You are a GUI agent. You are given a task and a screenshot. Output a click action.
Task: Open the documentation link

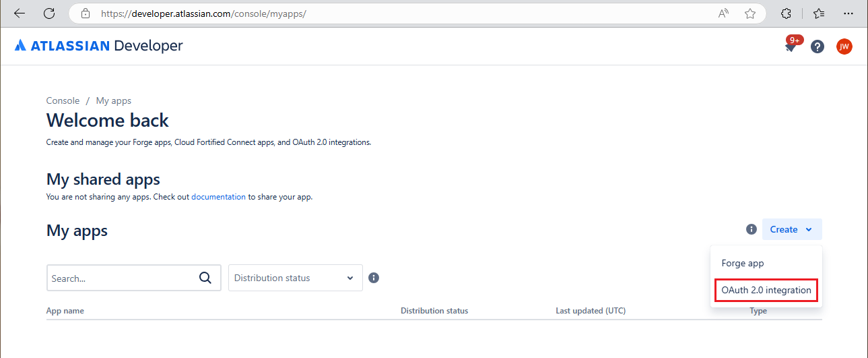click(218, 197)
